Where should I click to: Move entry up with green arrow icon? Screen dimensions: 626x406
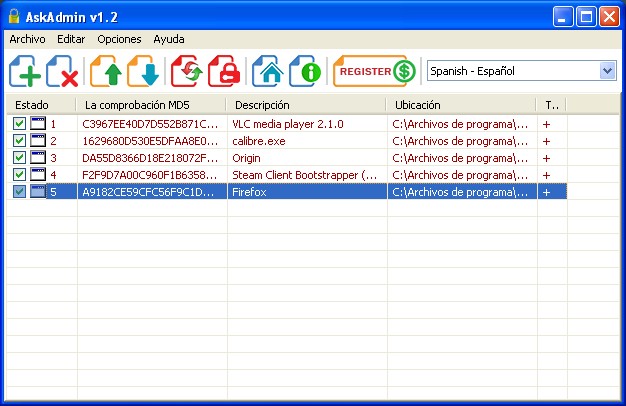point(106,71)
